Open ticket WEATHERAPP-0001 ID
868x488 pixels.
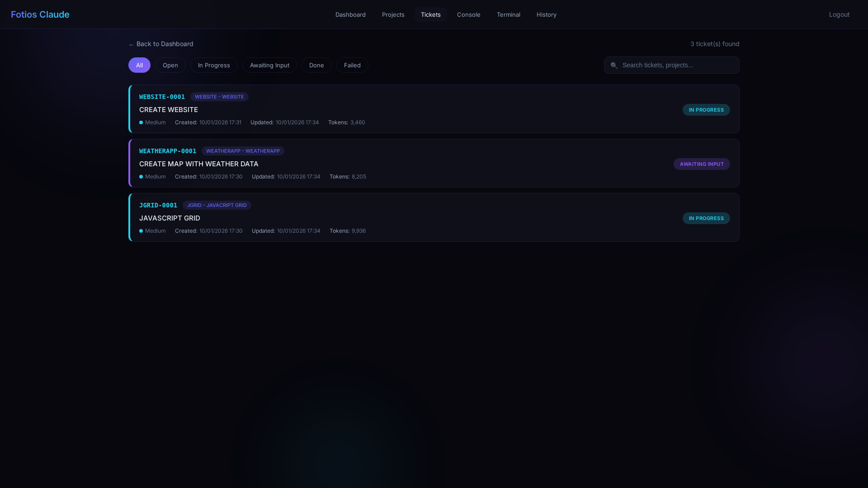coord(168,151)
